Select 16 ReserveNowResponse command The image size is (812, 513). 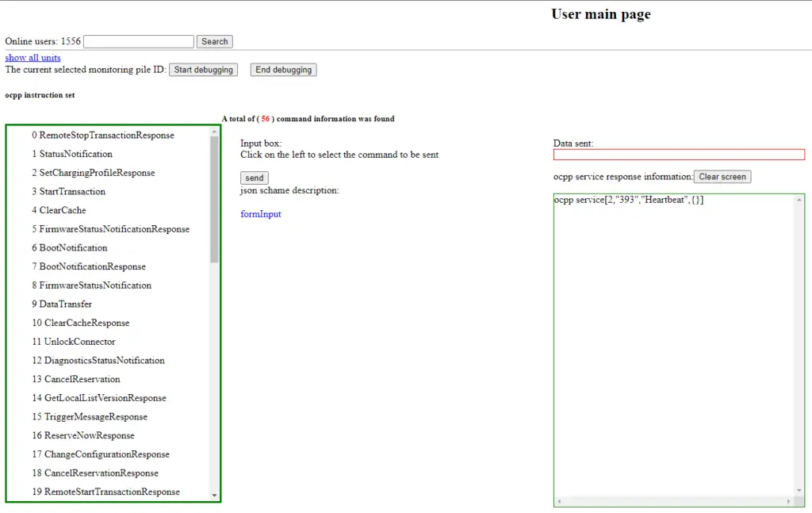[83, 435]
